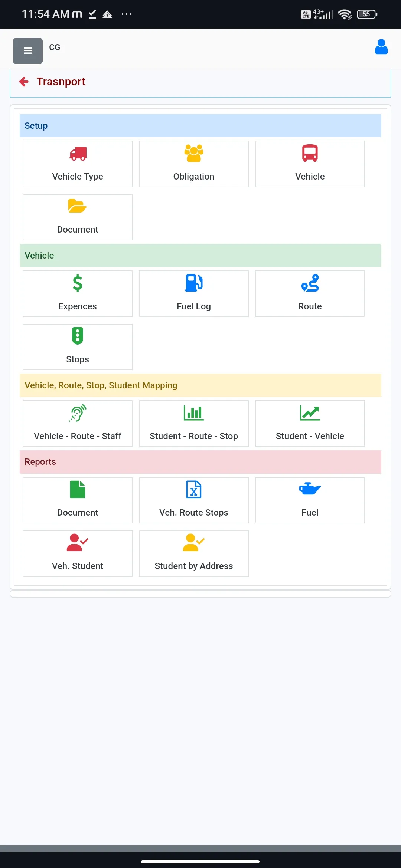
Task: Open Vehicle Type label
Action: (78, 177)
